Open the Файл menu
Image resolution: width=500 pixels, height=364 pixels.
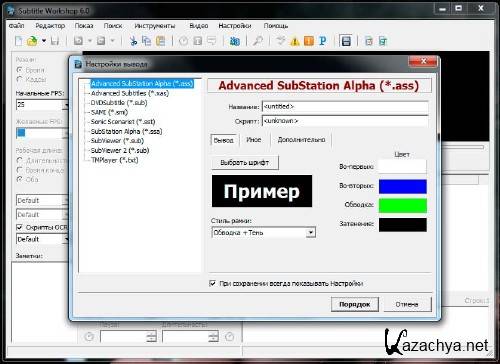[16, 26]
